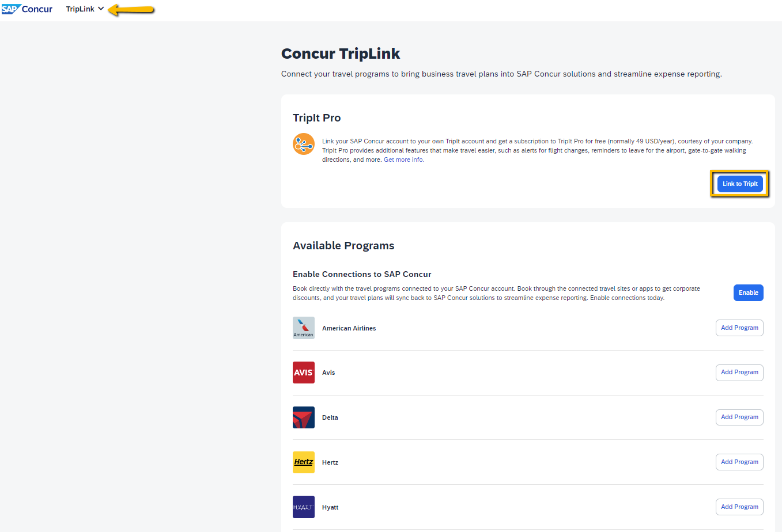Add Program for Avis
Viewport: 782px width, 532px height.
[x=739, y=373]
